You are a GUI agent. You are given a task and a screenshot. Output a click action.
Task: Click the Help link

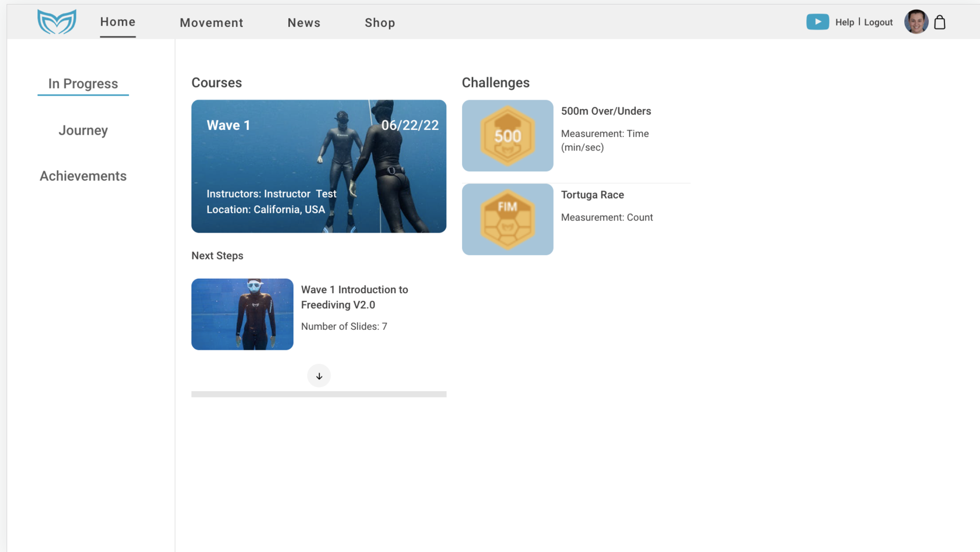pos(844,22)
